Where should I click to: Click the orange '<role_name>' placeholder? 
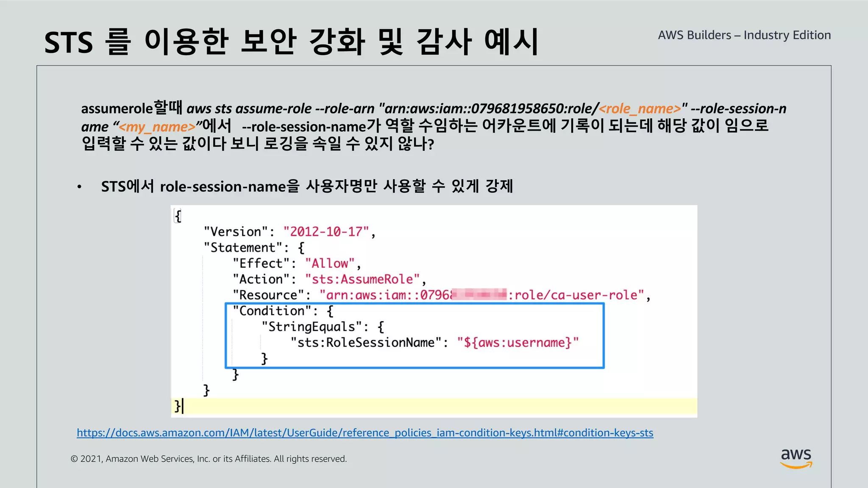tap(640, 109)
